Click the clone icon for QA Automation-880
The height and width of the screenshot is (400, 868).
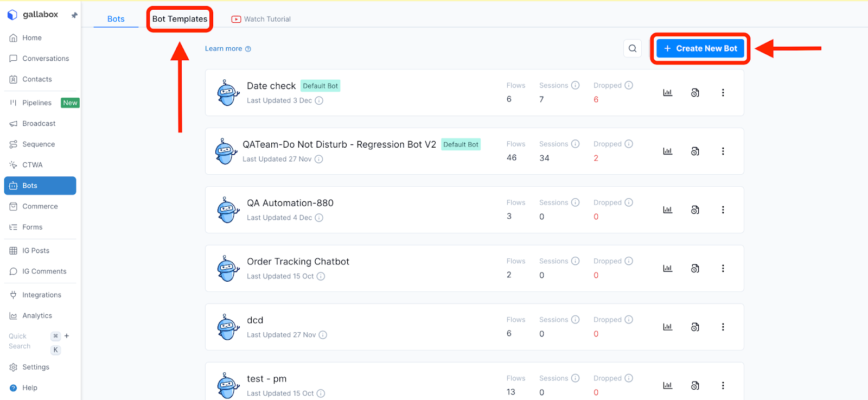point(695,210)
